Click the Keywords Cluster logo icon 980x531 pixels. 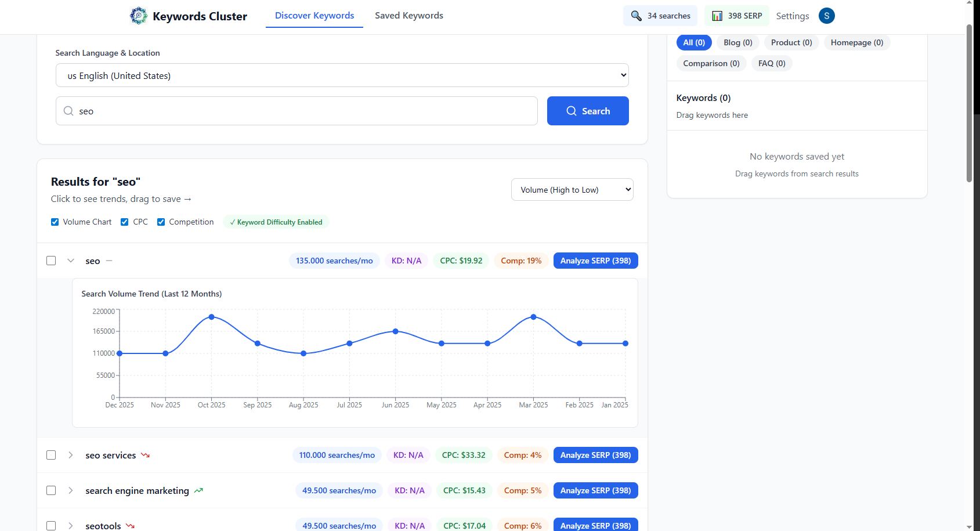[139, 16]
